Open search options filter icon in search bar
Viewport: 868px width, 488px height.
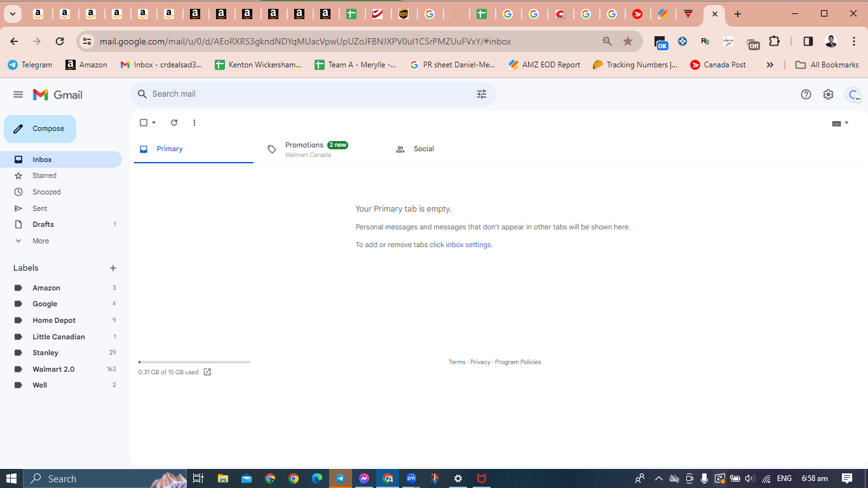tap(482, 94)
